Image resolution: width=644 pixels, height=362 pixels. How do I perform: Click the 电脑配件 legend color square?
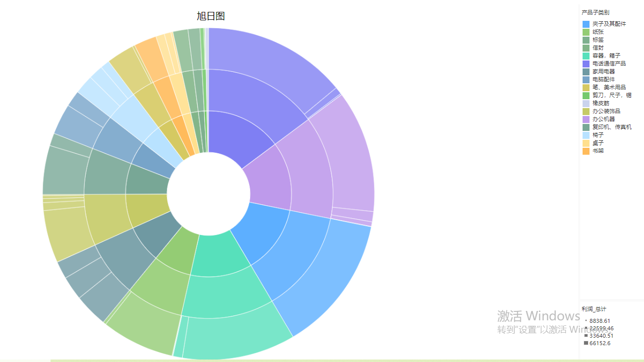[x=586, y=79]
